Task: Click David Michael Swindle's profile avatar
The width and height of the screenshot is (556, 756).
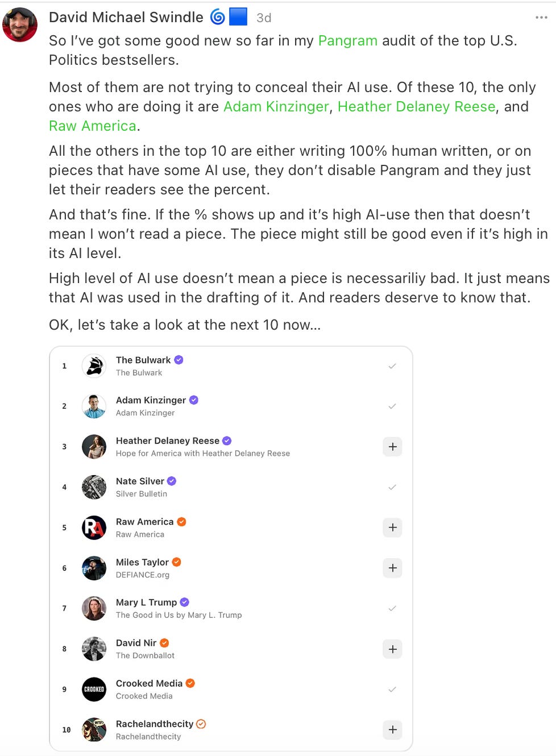Action: point(20,24)
